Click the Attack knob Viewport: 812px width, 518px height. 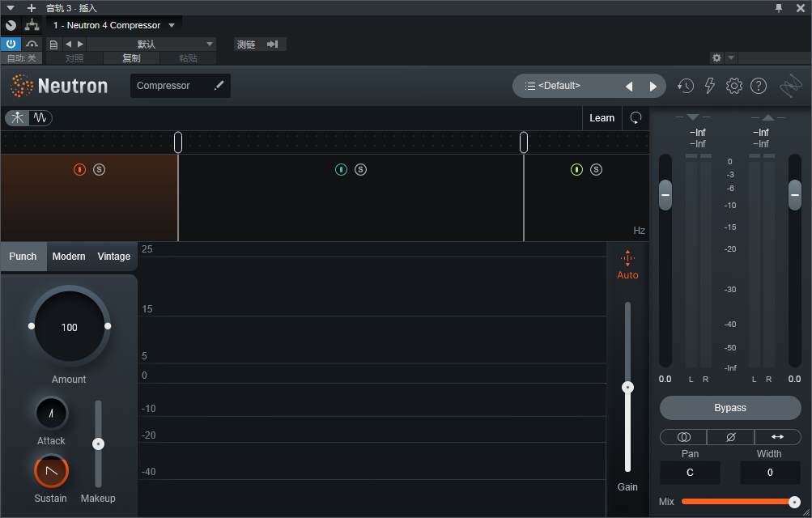point(51,413)
